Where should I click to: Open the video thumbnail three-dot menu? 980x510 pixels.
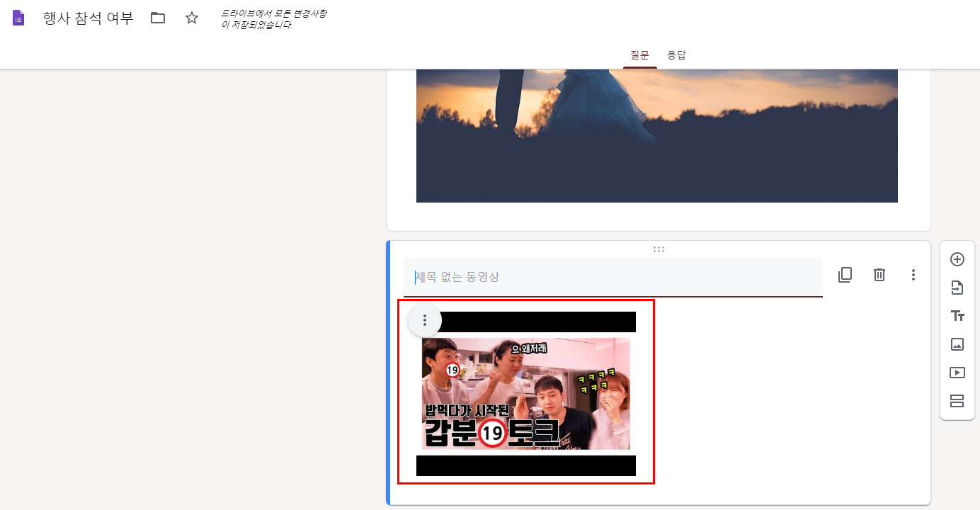click(425, 320)
